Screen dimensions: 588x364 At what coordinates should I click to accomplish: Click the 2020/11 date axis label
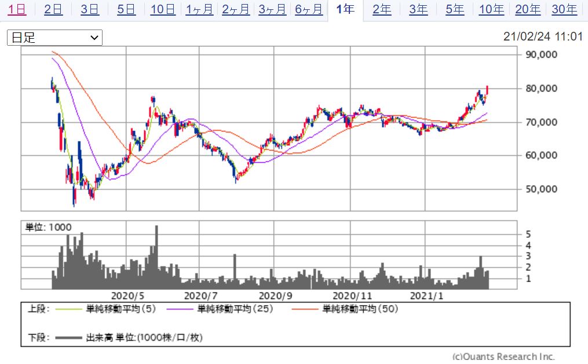click(352, 296)
